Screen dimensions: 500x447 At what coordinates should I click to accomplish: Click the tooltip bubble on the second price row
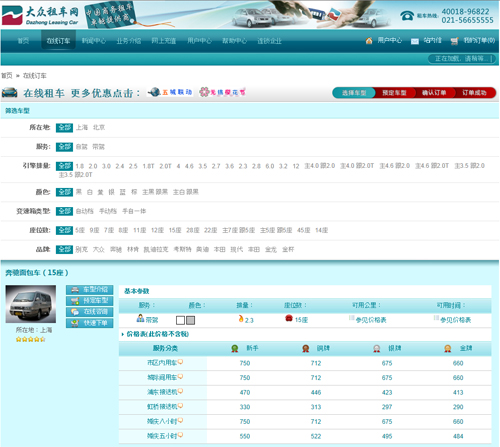click(x=180, y=376)
